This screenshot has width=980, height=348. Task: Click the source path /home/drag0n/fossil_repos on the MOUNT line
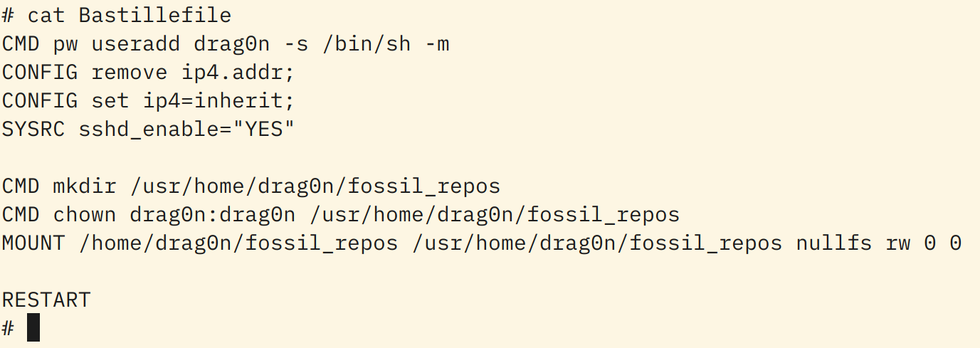point(238,243)
